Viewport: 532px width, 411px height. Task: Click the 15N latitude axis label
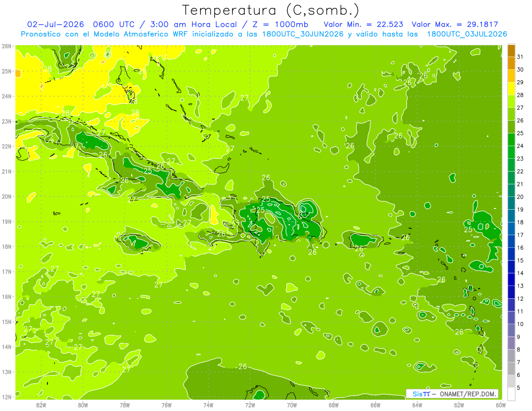tap(7, 321)
